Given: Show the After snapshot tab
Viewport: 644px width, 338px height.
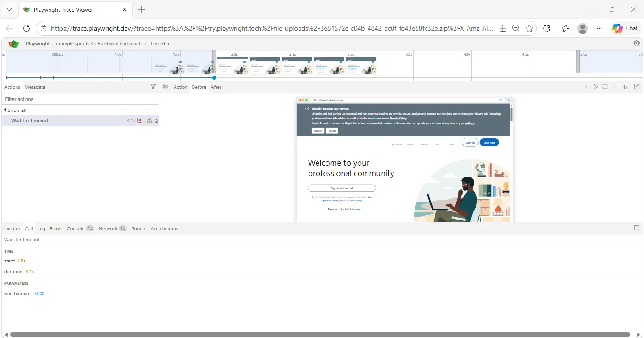Looking at the screenshot, I should coord(216,87).
